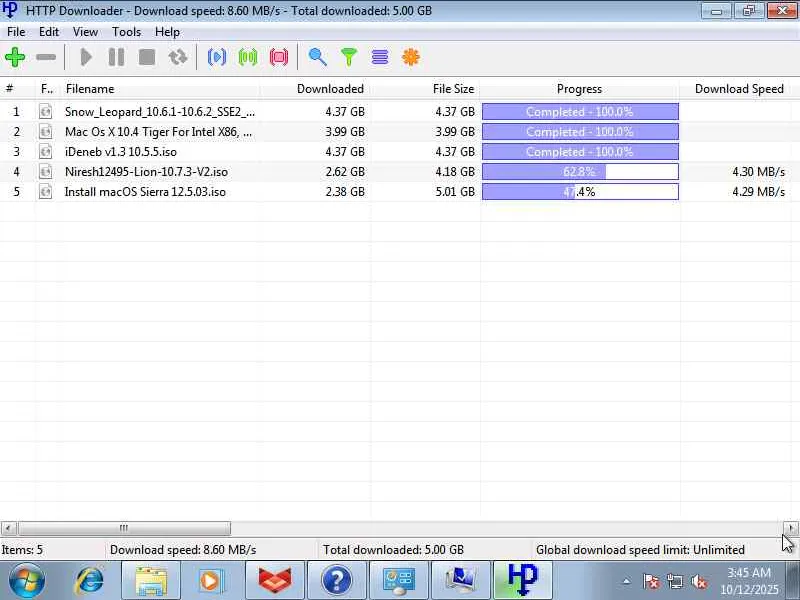Screen dimensions: 800x600
Task: Click Items: 5 in the status bar
Action: click(22, 550)
